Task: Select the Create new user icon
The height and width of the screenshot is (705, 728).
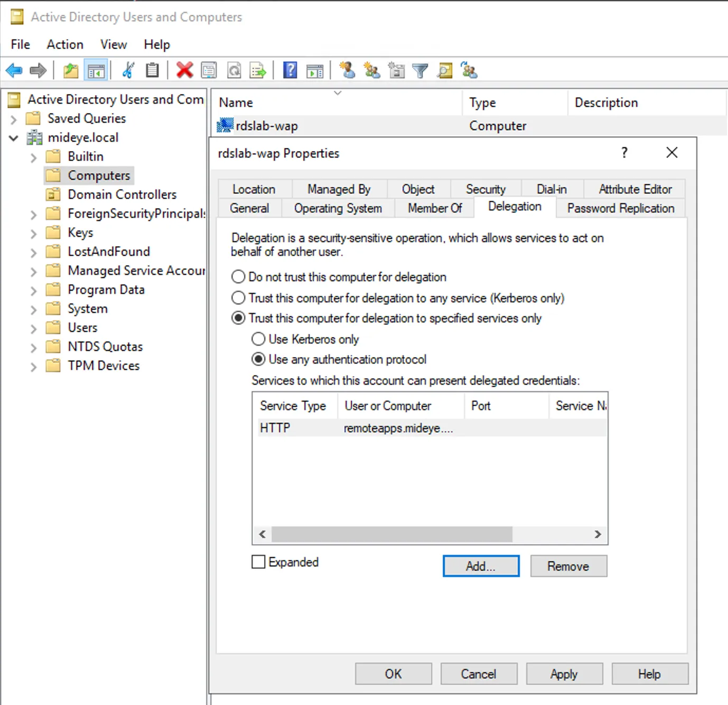Action: coord(347,70)
